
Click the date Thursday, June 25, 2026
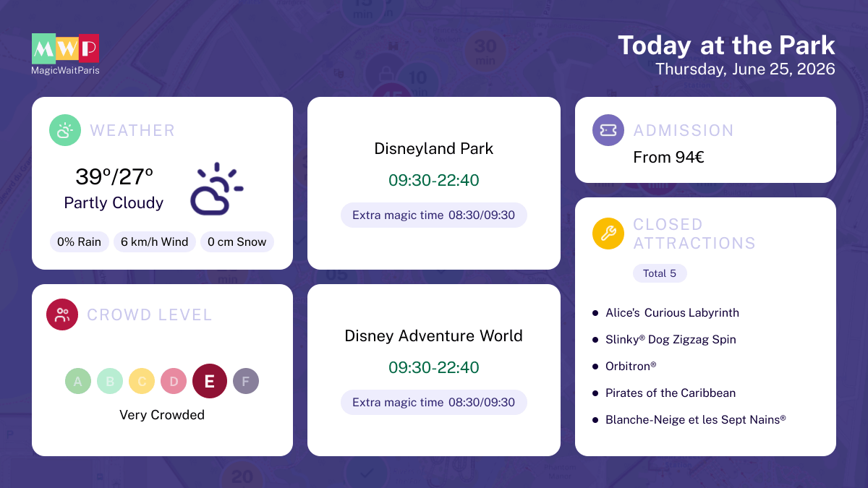(x=745, y=69)
